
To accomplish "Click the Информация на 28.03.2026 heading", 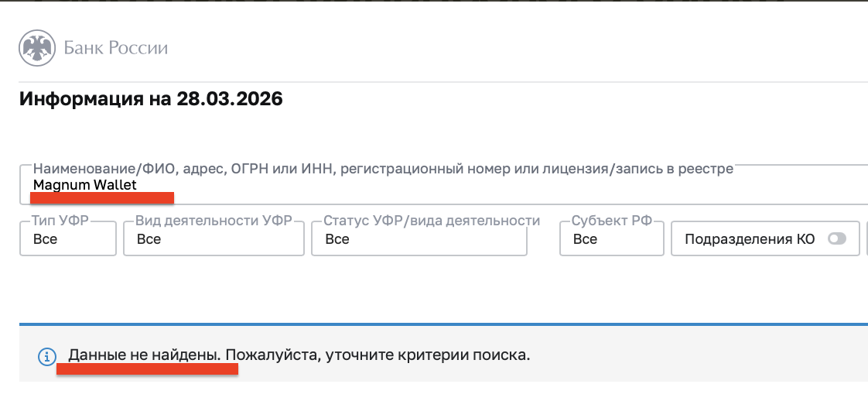I will [x=151, y=99].
